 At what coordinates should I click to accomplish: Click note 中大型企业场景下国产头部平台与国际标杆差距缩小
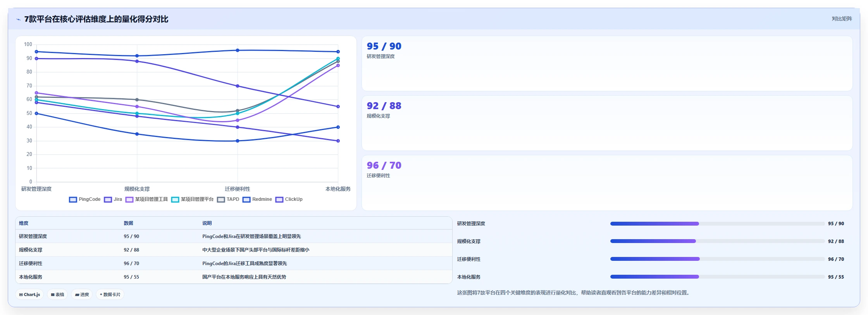(x=256, y=250)
